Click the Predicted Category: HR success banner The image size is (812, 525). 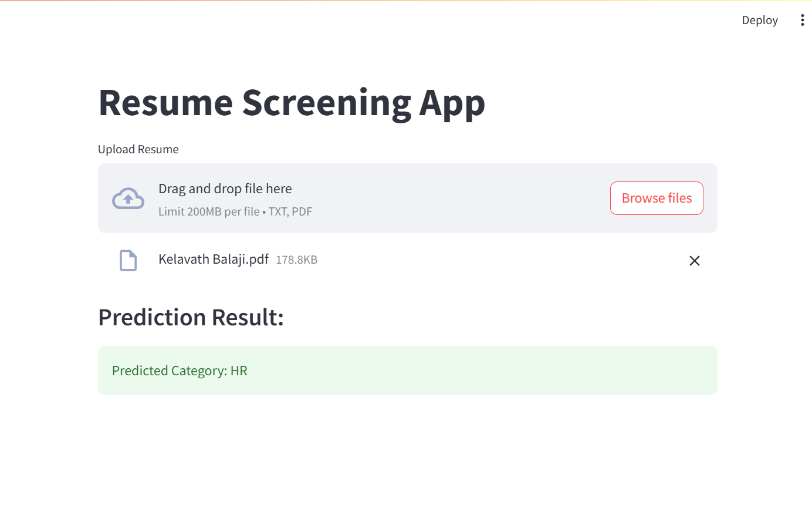[x=407, y=371]
